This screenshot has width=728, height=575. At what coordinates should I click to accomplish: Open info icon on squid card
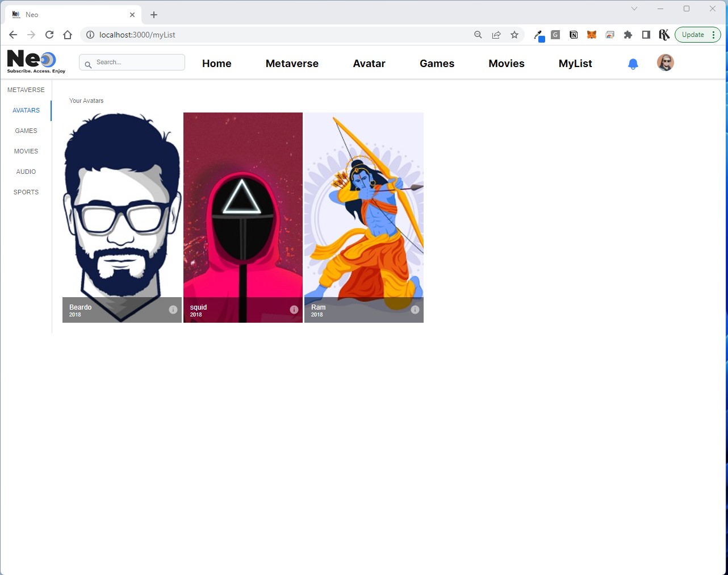click(x=294, y=310)
